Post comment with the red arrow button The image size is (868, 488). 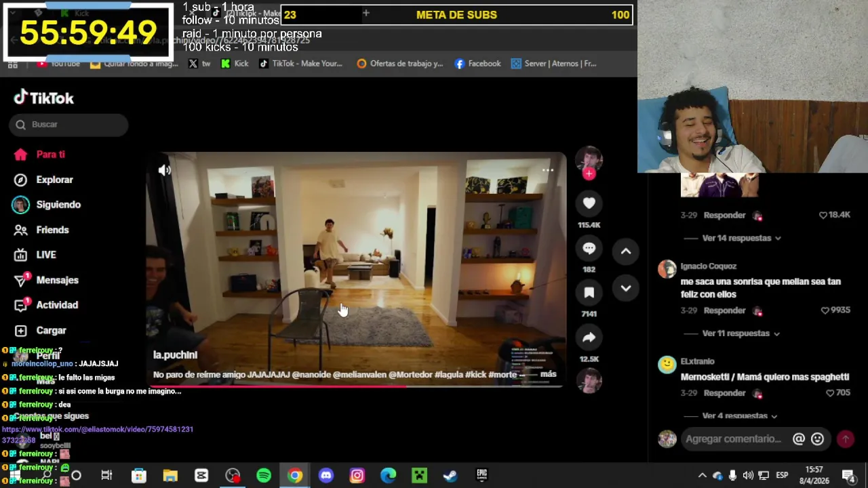point(846,439)
